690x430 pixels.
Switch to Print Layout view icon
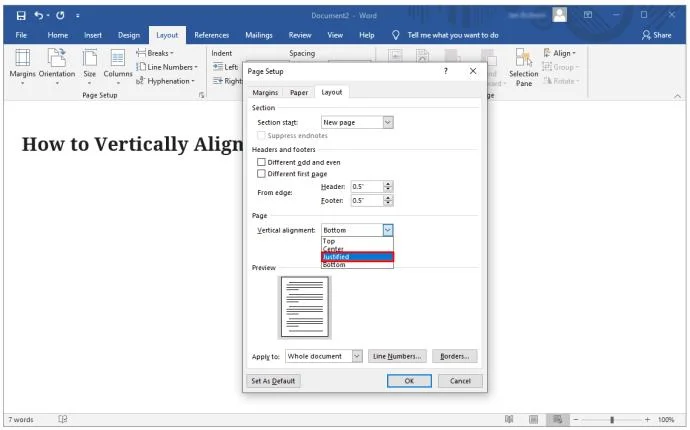tap(533, 419)
